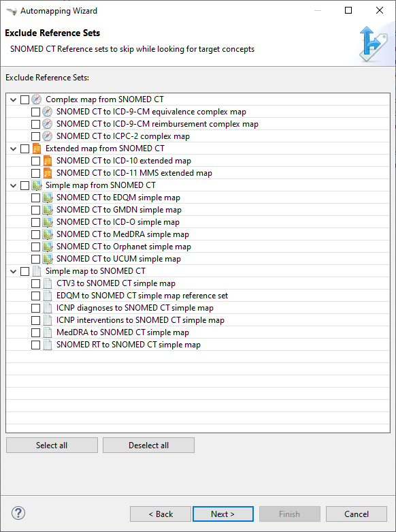This screenshot has width=396, height=532.
Task: Maximize the Automapping Wizard window
Action: tap(348, 10)
